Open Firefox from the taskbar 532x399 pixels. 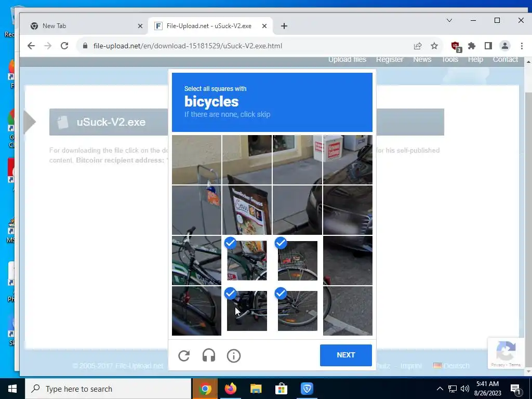[x=230, y=389]
